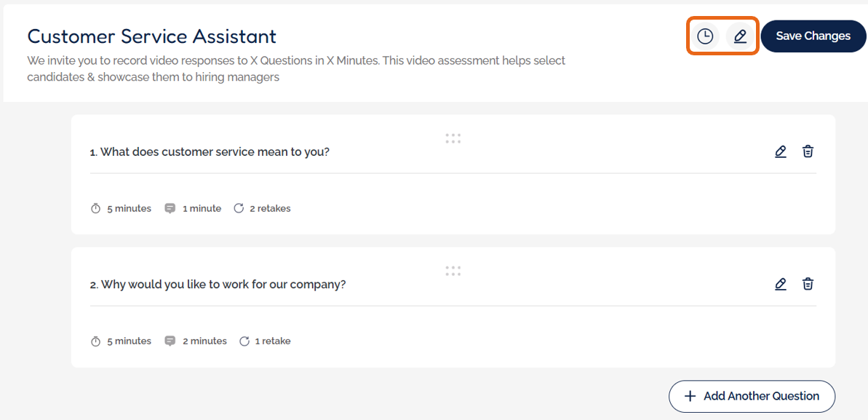The image size is (868, 420).
Task: Grab the drag handle of question 1
Action: point(453,138)
